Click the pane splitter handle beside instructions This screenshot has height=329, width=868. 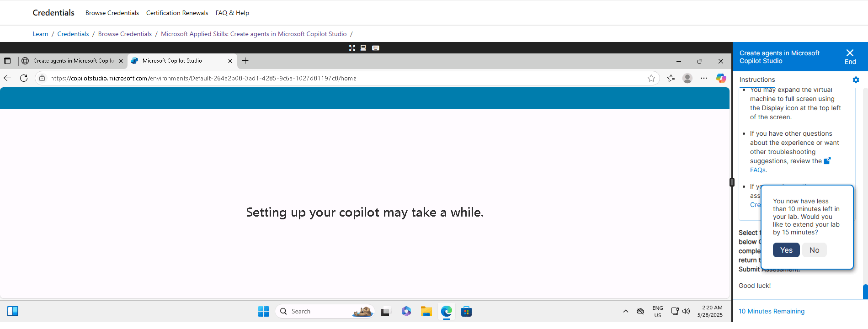point(732,182)
